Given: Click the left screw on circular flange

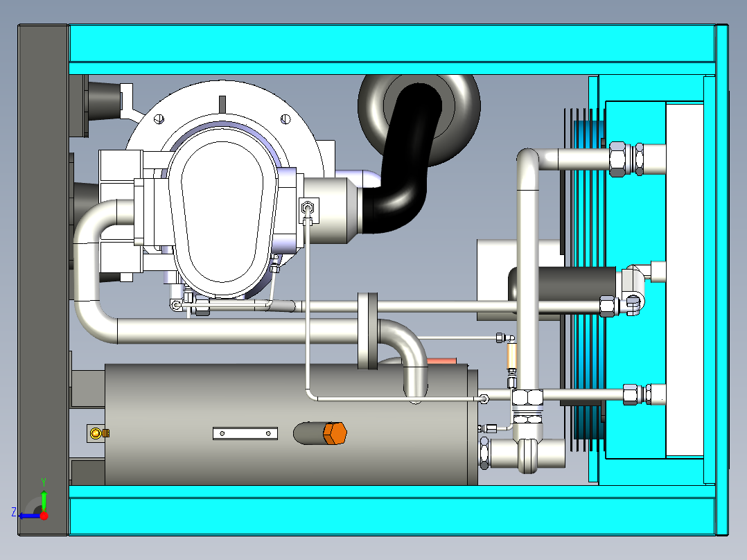Looking at the screenshot, I should click(159, 119).
